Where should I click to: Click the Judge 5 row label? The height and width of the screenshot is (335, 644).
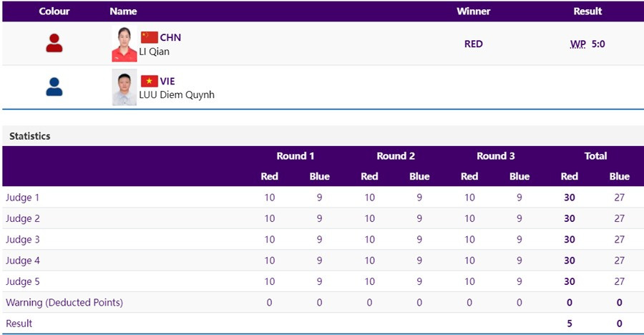(x=23, y=281)
